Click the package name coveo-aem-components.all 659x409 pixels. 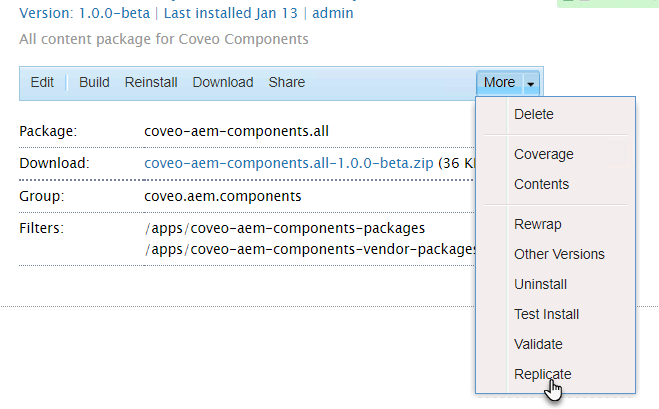pyautogui.click(x=236, y=132)
